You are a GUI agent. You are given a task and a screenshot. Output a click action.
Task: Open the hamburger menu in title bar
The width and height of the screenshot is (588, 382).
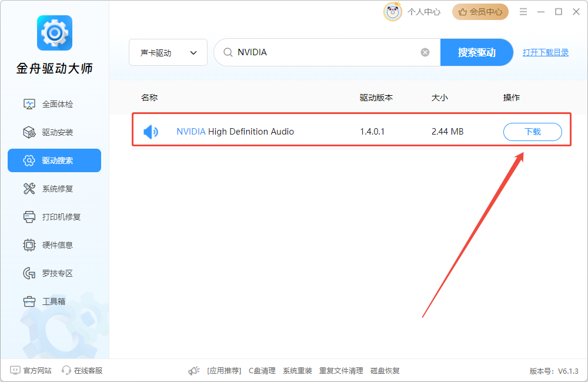[523, 12]
